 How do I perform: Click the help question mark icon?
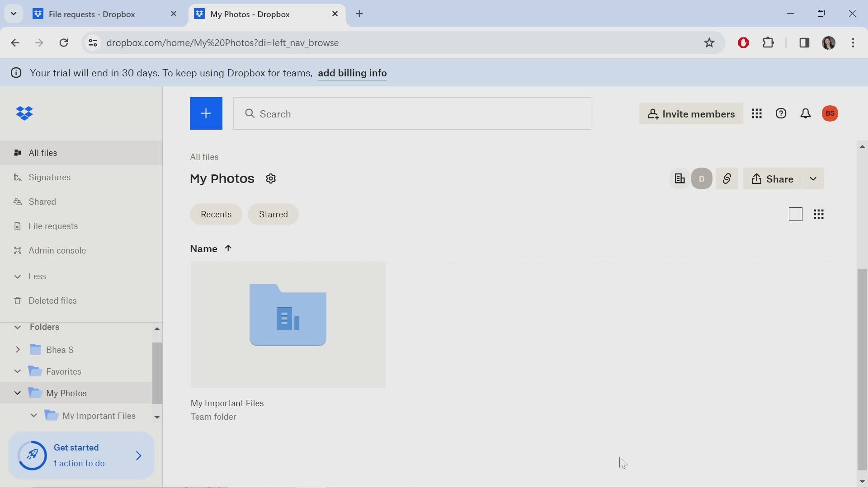coord(781,113)
